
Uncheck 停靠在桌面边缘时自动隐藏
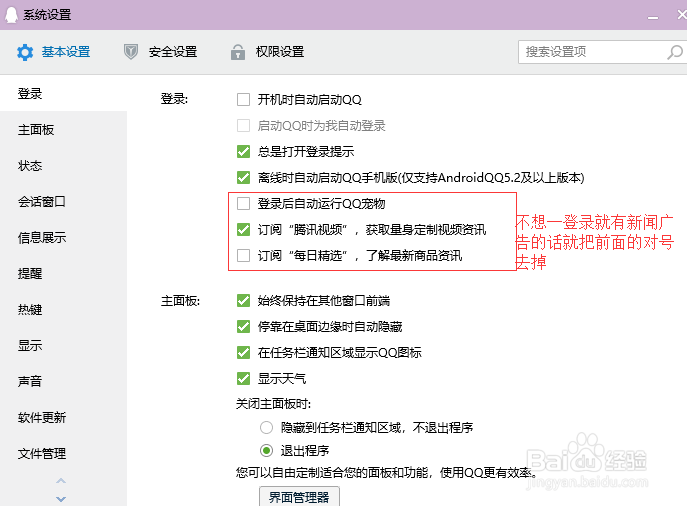243,326
